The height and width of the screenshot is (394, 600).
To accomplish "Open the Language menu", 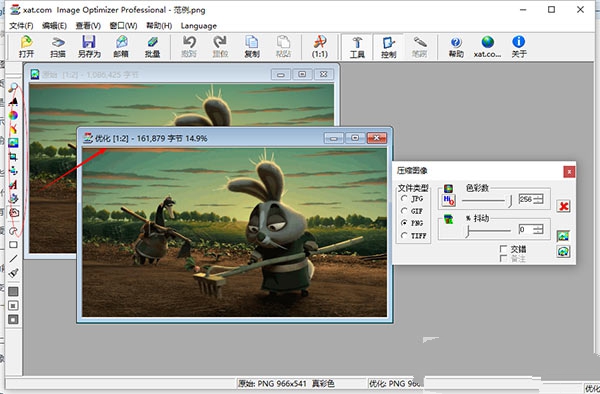I will pyautogui.click(x=199, y=26).
